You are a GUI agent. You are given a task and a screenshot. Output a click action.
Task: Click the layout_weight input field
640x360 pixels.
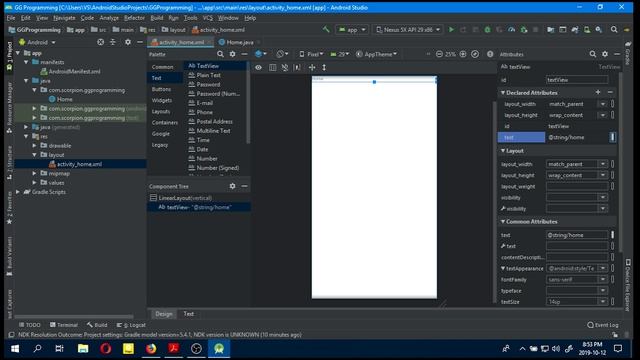(x=577, y=187)
